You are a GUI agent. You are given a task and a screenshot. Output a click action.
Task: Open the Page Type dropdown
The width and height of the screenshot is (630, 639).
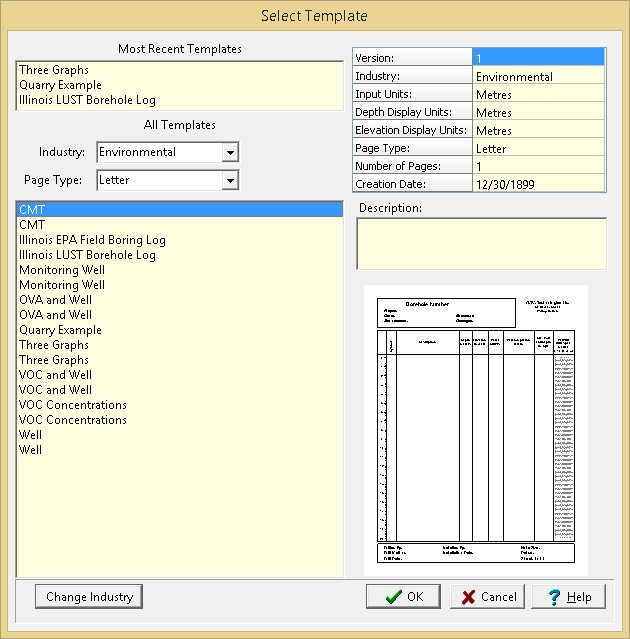[x=230, y=181]
